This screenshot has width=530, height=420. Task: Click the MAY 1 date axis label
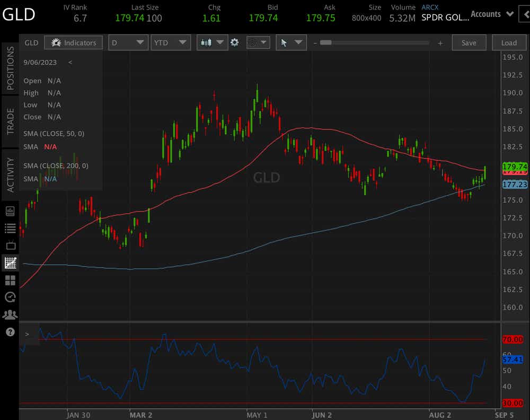pyautogui.click(x=257, y=415)
